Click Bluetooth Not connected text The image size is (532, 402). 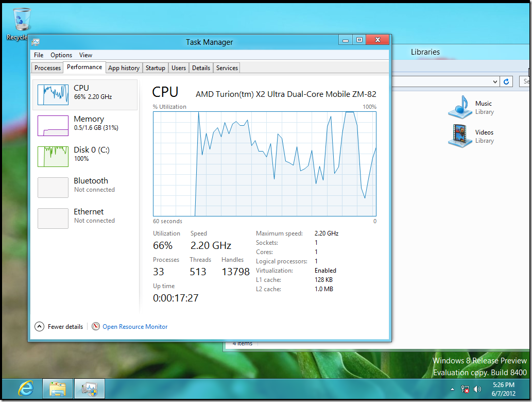[94, 190]
